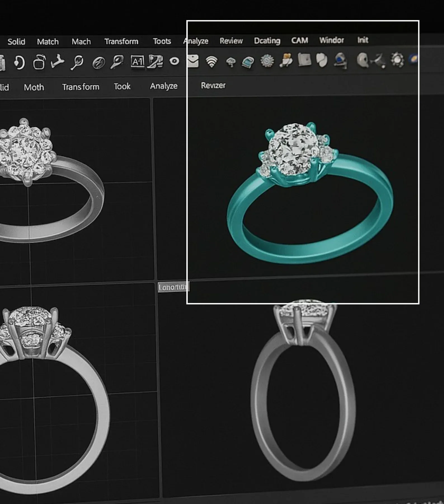Viewport: 444px width, 504px height.
Task: Open the CAM menu
Action: pyautogui.click(x=300, y=41)
